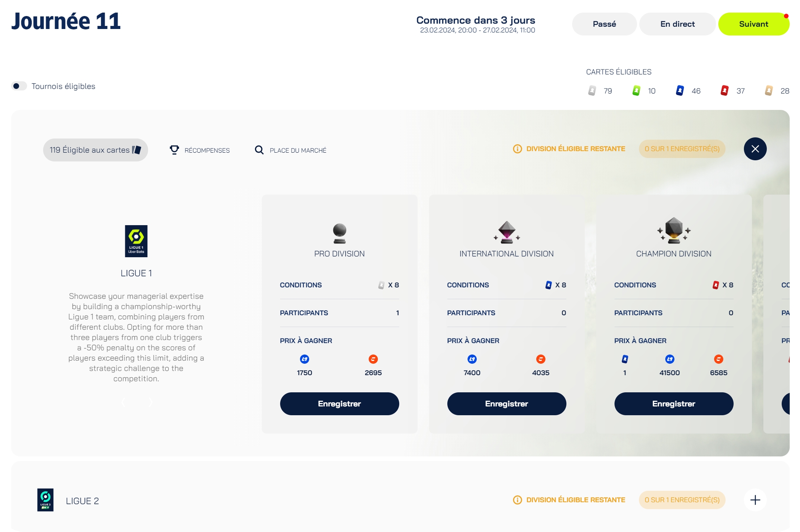The height and width of the screenshot is (532, 800).
Task: Collapse Ligue 1 panel with X button
Action: point(755,149)
